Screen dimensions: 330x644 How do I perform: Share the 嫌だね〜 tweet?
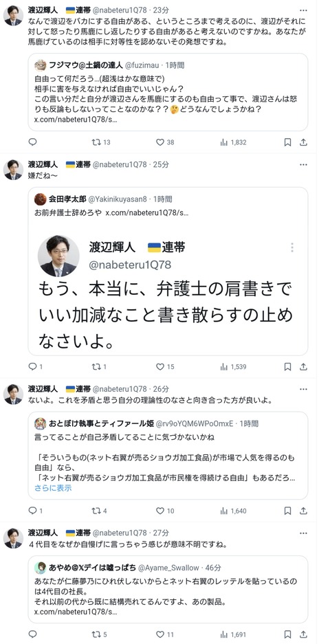coord(303,367)
